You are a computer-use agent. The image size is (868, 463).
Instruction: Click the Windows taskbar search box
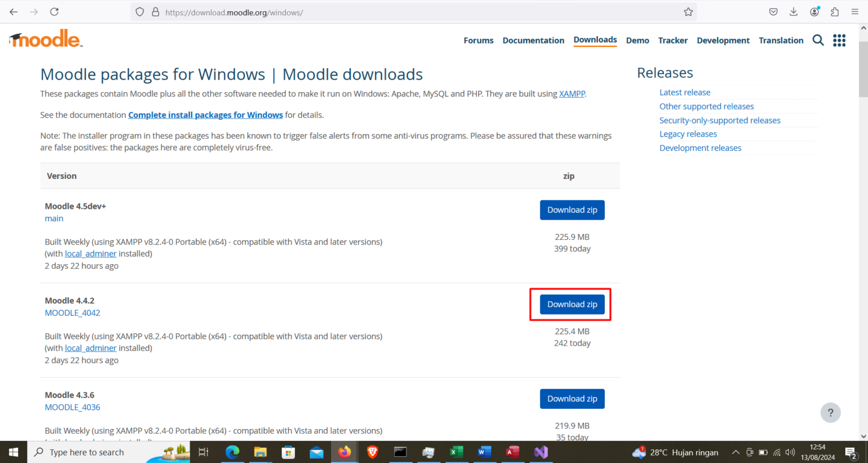point(86,452)
